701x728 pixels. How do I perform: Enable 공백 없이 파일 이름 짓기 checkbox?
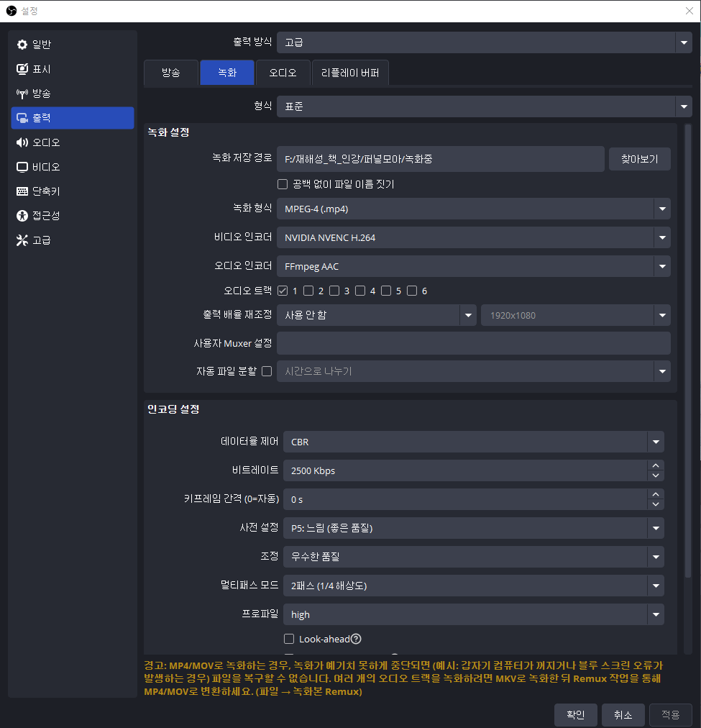click(x=283, y=184)
